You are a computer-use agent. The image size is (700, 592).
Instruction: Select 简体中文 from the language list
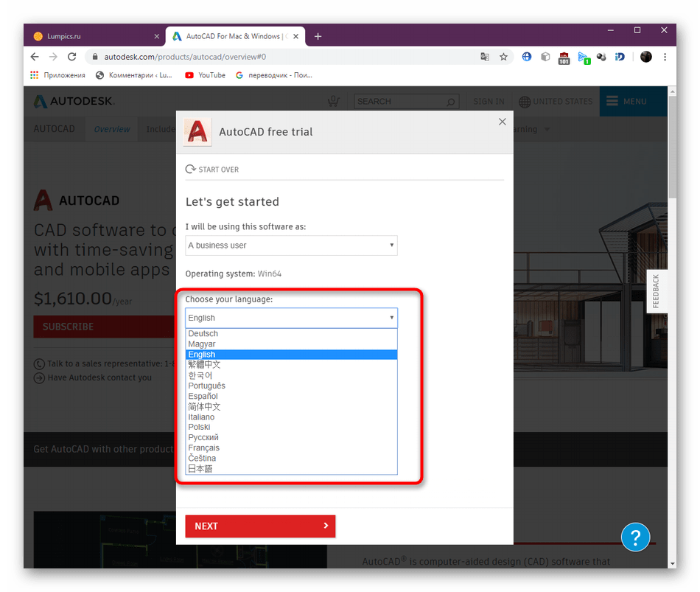pyautogui.click(x=291, y=406)
